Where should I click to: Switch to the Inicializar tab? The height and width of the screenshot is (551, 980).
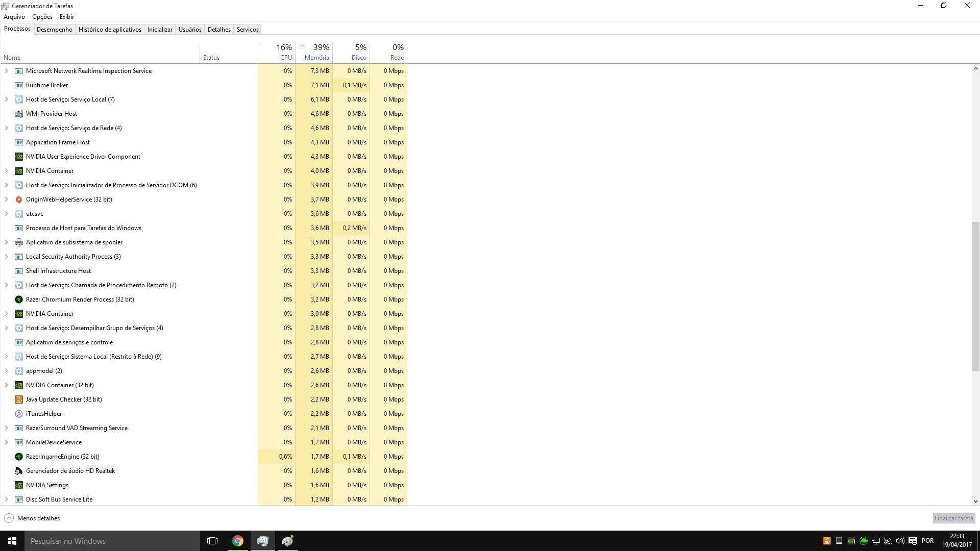(160, 30)
